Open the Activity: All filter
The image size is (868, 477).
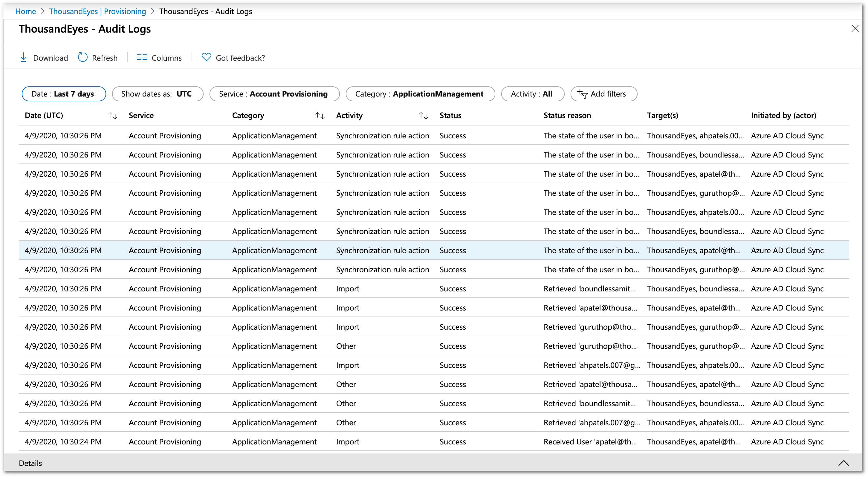(x=533, y=94)
